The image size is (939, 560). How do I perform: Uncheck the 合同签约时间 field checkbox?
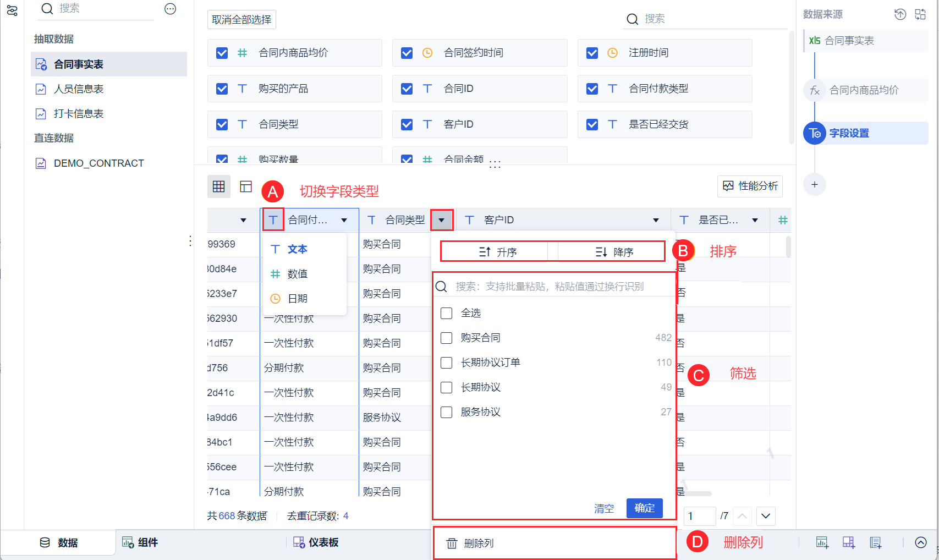pyautogui.click(x=407, y=53)
